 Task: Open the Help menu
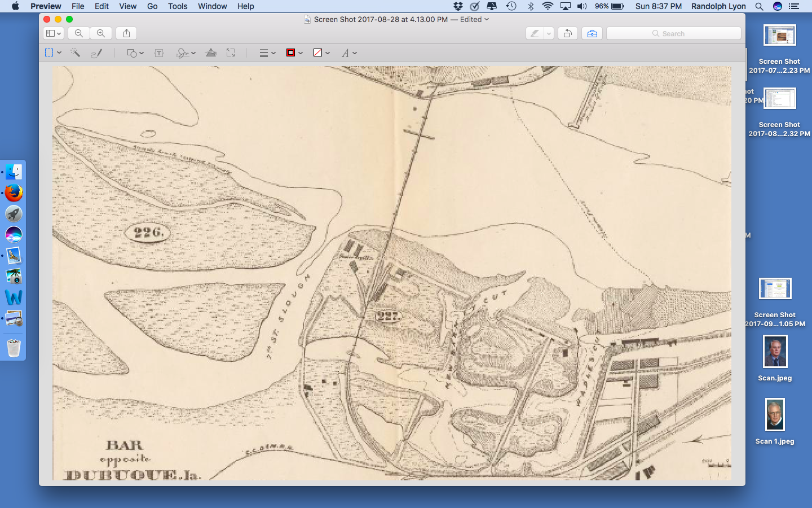245,6
